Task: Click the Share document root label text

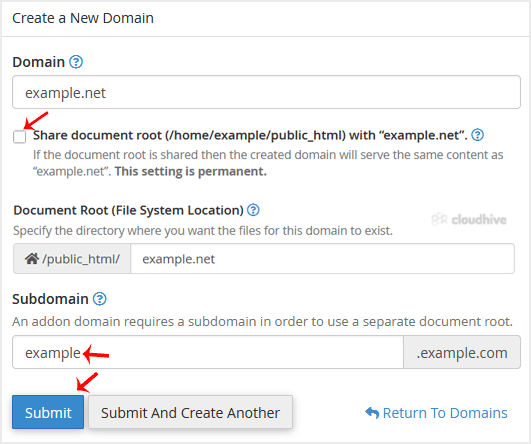Action: [250, 135]
